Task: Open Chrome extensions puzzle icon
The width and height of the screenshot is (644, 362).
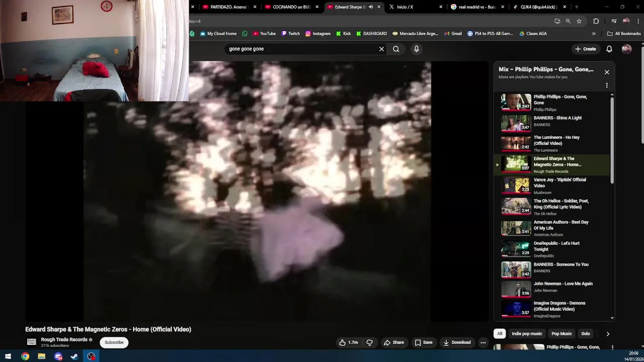Action: pos(596,21)
